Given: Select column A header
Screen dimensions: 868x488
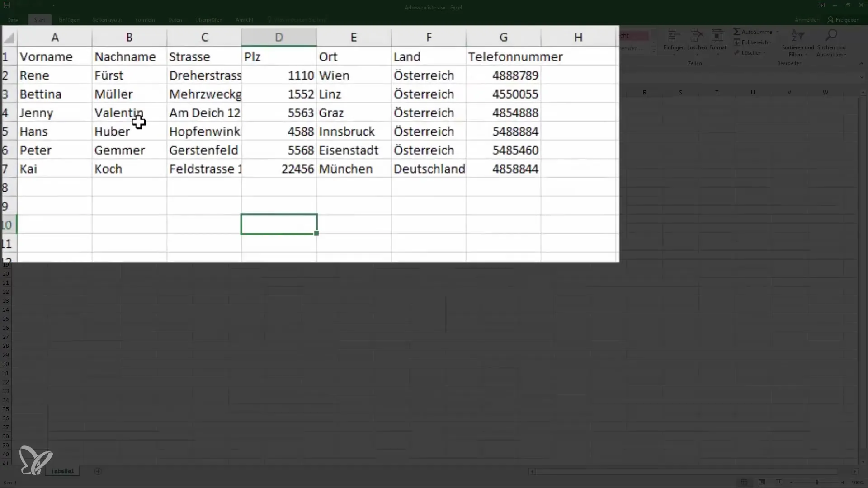Looking at the screenshot, I should pyautogui.click(x=55, y=38).
